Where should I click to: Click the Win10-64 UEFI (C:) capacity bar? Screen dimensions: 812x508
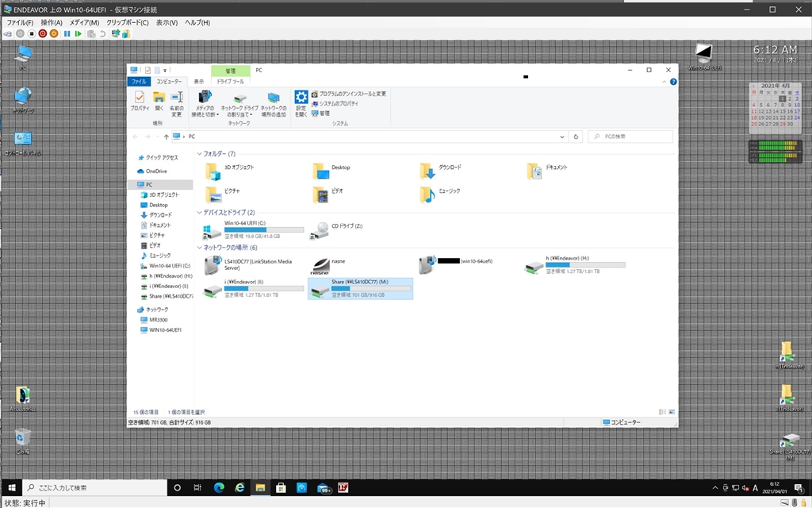(x=264, y=229)
